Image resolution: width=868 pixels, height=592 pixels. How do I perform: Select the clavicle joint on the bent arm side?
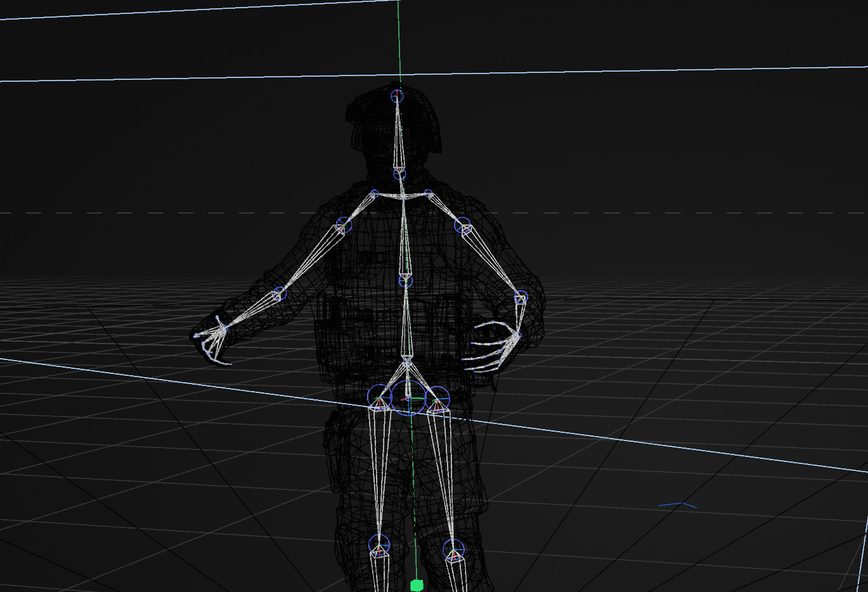(x=429, y=193)
